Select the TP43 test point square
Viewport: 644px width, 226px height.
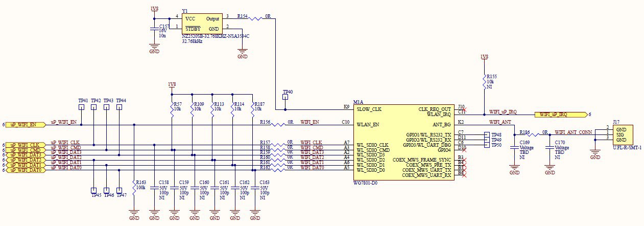click(107, 107)
